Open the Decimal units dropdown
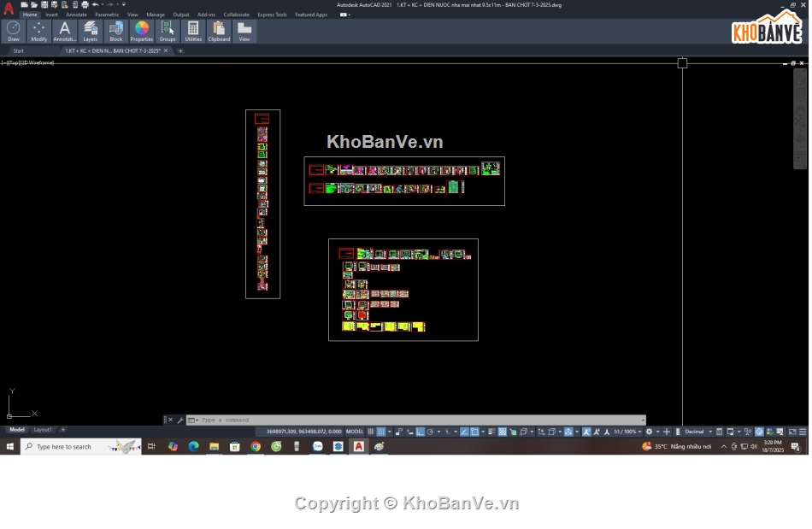The image size is (812, 529). point(698,432)
